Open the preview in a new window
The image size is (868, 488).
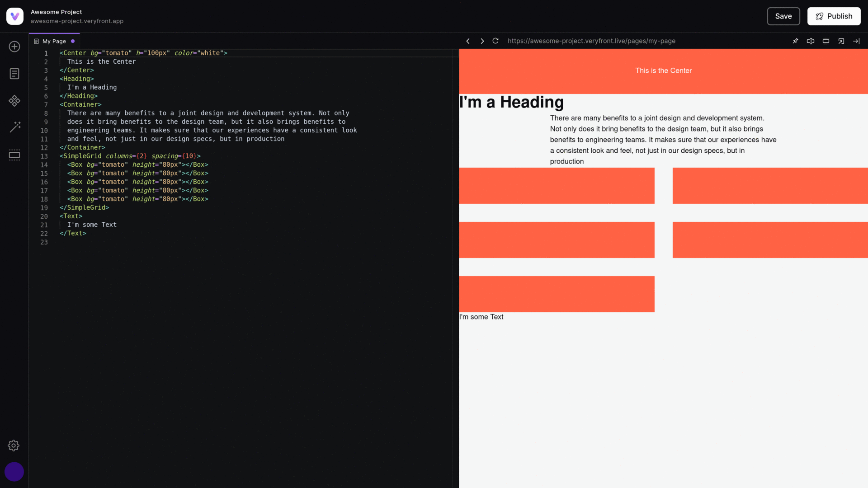tap(841, 41)
